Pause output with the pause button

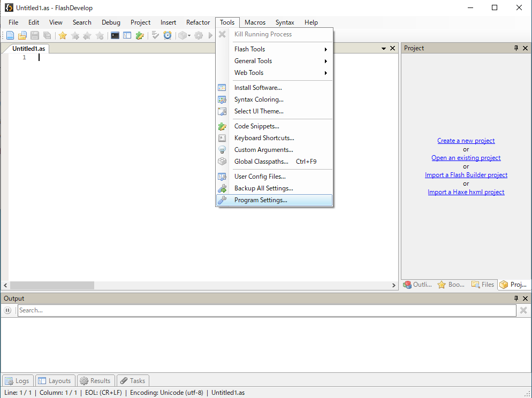7,310
